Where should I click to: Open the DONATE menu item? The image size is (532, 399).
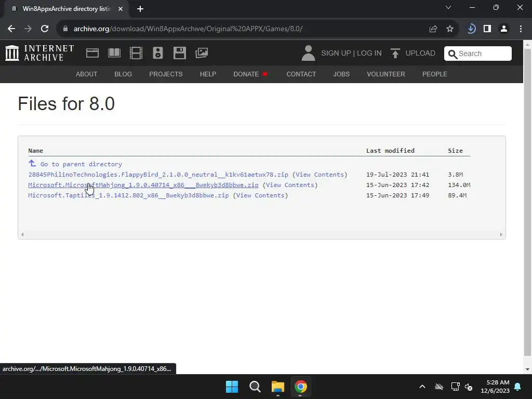(x=246, y=74)
